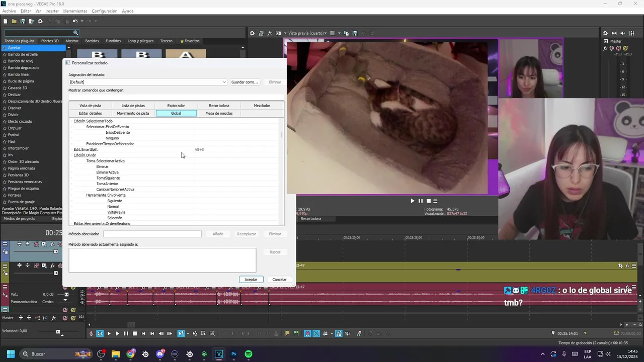Click the Aceptar button
Viewport: 644px width, 362px height.
tap(251, 280)
